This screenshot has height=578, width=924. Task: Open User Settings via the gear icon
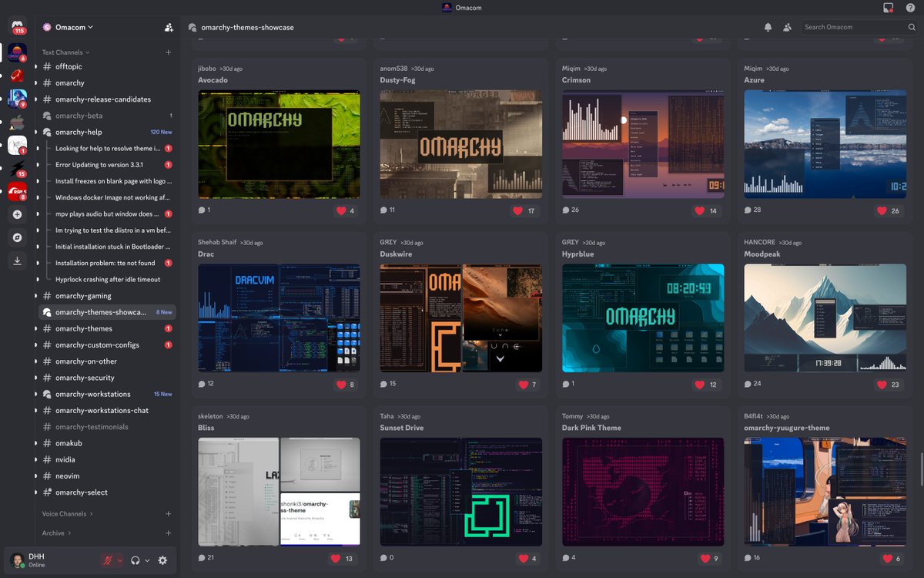point(162,560)
